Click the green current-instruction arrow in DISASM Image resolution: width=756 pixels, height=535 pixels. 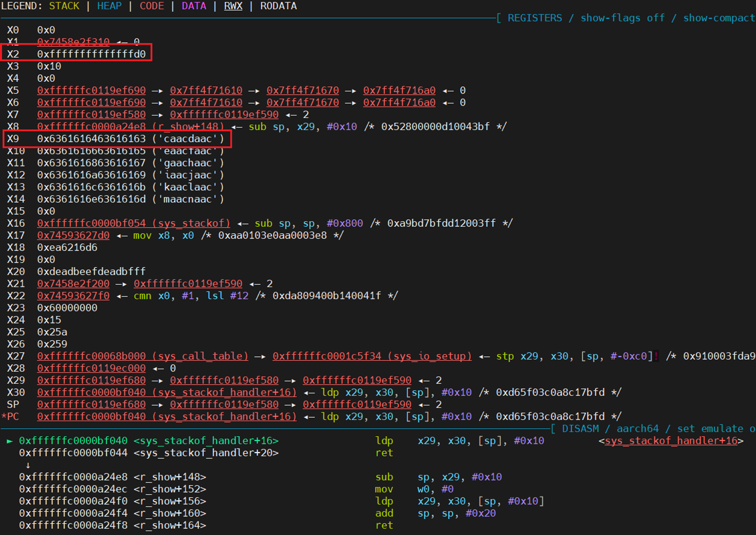tap(9, 441)
